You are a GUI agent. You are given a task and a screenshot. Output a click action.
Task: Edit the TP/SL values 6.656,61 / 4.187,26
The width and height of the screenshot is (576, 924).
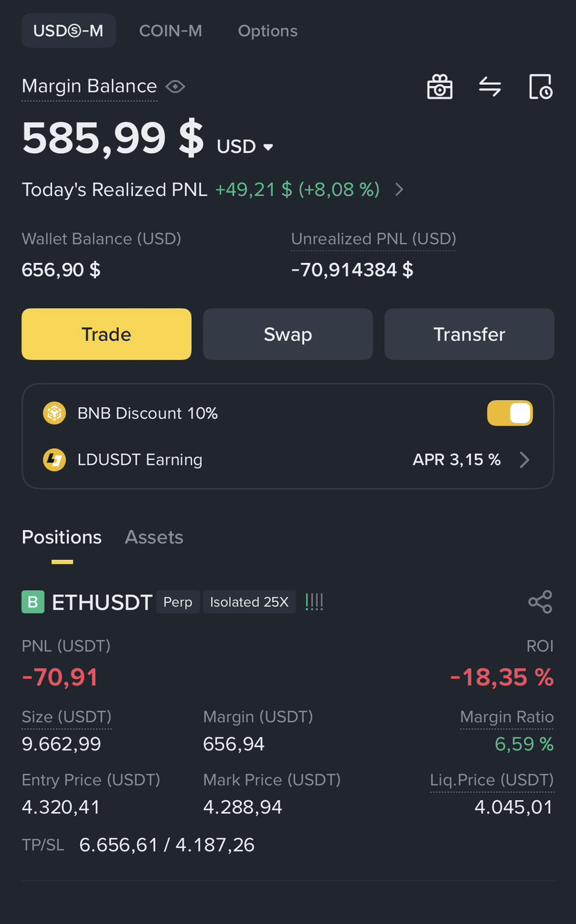coord(167,845)
